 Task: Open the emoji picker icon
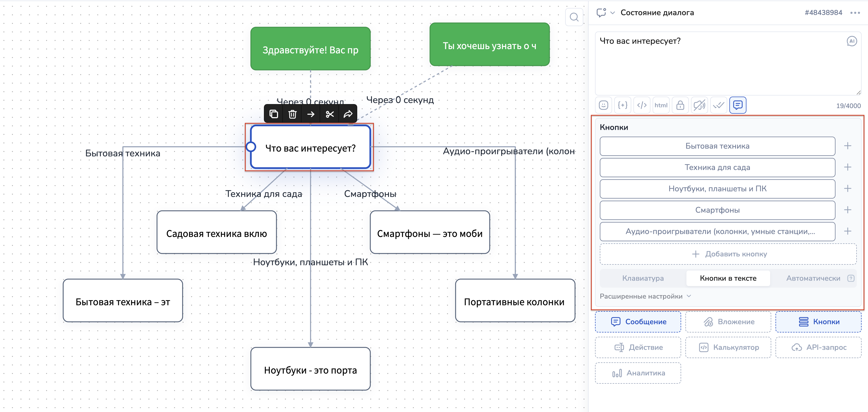point(603,105)
